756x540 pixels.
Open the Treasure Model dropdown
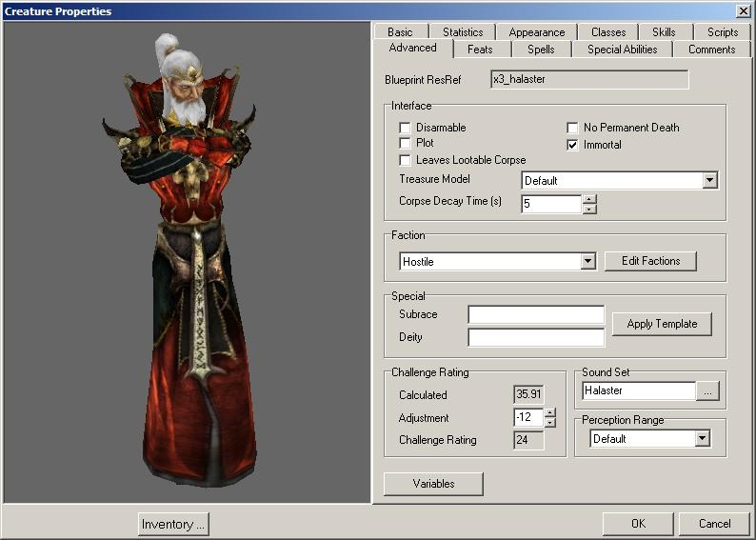708,180
